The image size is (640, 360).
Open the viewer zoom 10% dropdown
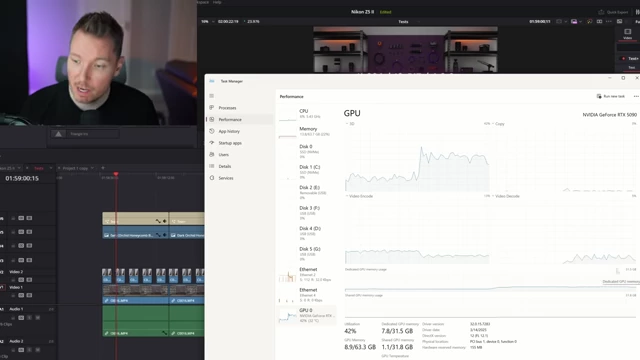208,22
